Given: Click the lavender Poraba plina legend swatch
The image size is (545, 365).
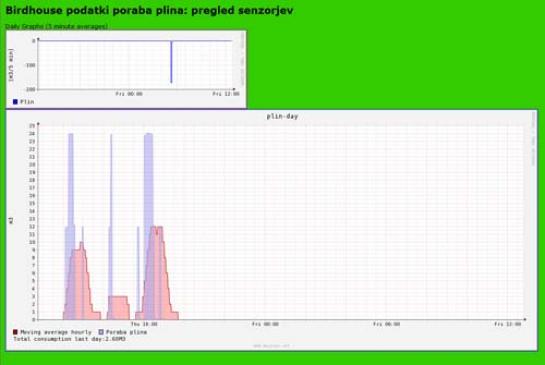Looking at the screenshot, I should click(101, 332).
